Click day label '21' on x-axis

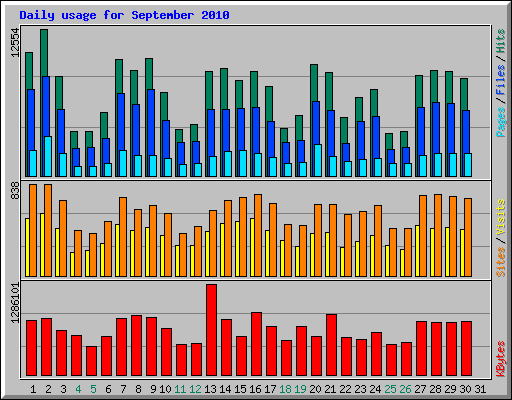[x=330, y=389]
